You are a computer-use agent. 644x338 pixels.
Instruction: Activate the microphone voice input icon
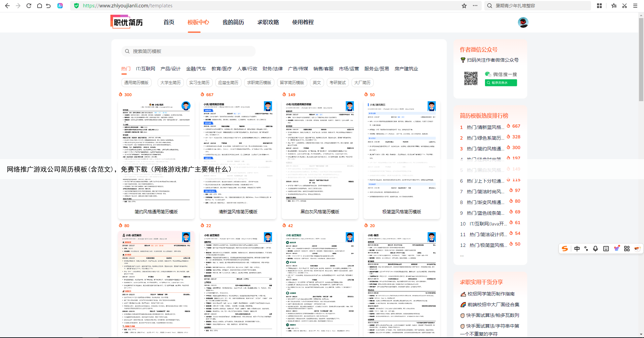[595, 249]
